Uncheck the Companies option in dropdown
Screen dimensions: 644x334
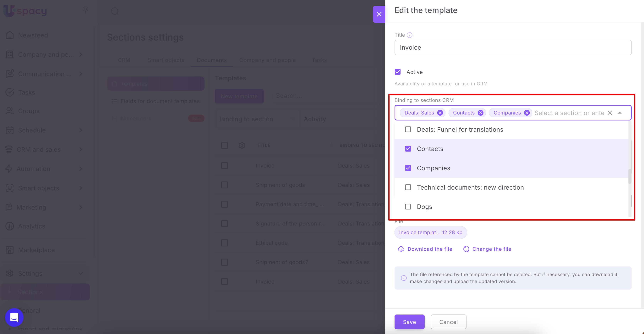coord(408,168)
